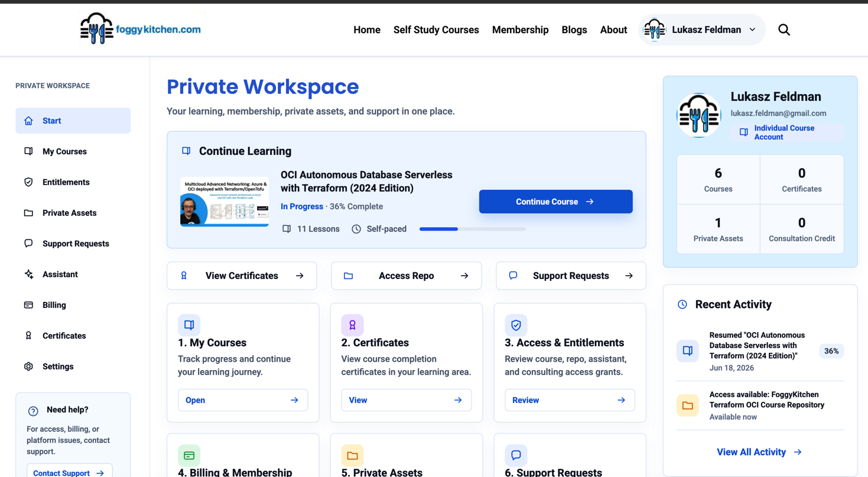Click the Entitlements shield icon in sidebar
The height and width of the screenshot is (477, 868).
[28, 182]
